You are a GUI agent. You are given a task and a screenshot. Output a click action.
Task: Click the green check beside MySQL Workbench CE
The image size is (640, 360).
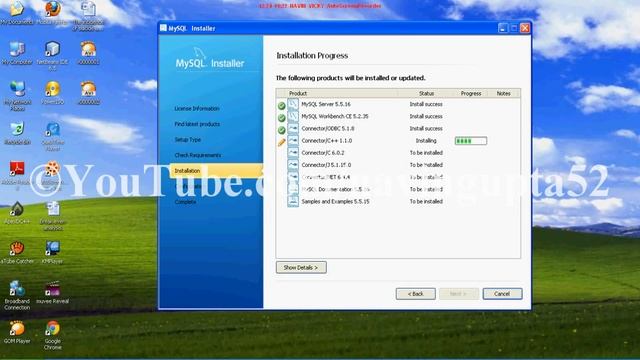click(281, 118)
